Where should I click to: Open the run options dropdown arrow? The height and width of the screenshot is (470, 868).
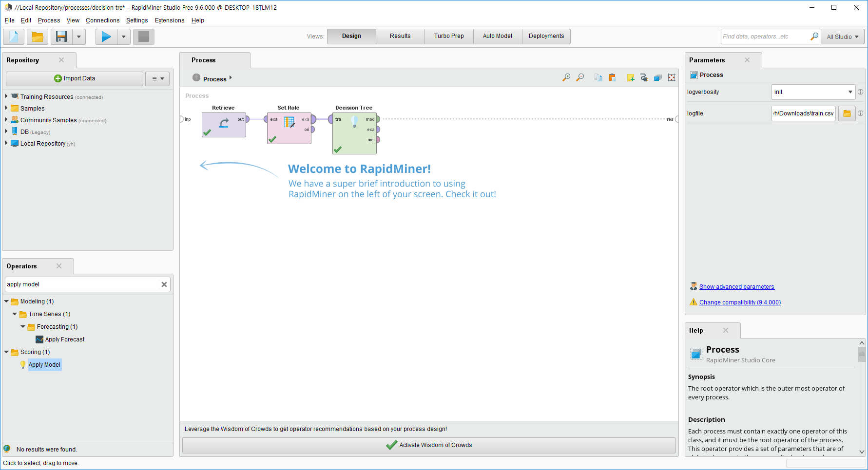click(x=124, y=37)
